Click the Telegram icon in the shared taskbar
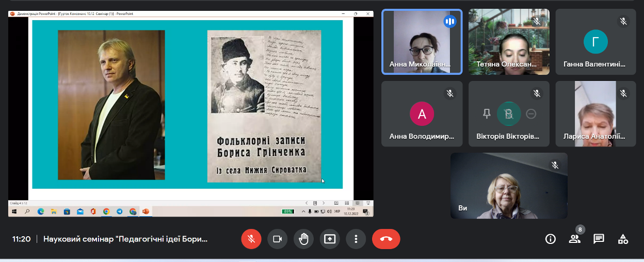The height and width of the screenshot is (262, 644). 120,211
